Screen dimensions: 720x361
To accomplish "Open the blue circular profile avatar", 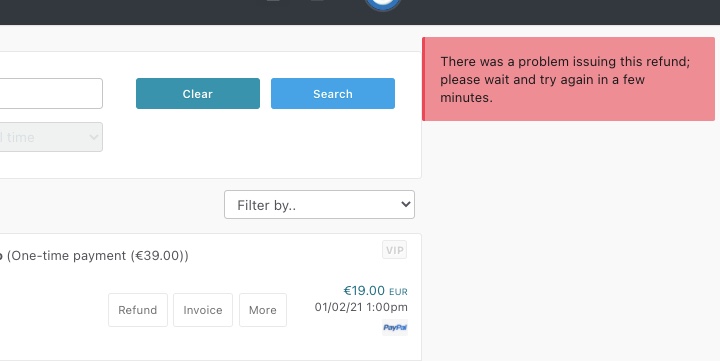I will click(382, 5).
